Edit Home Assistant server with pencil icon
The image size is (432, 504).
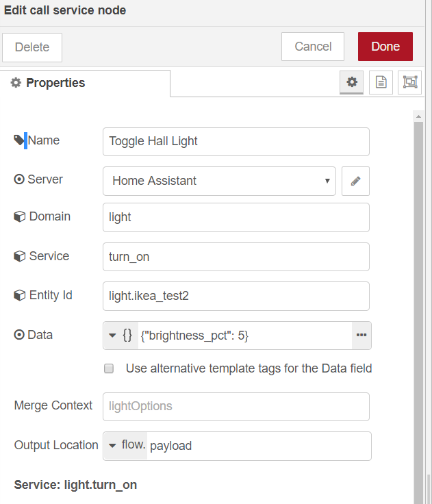coord(355,181)
